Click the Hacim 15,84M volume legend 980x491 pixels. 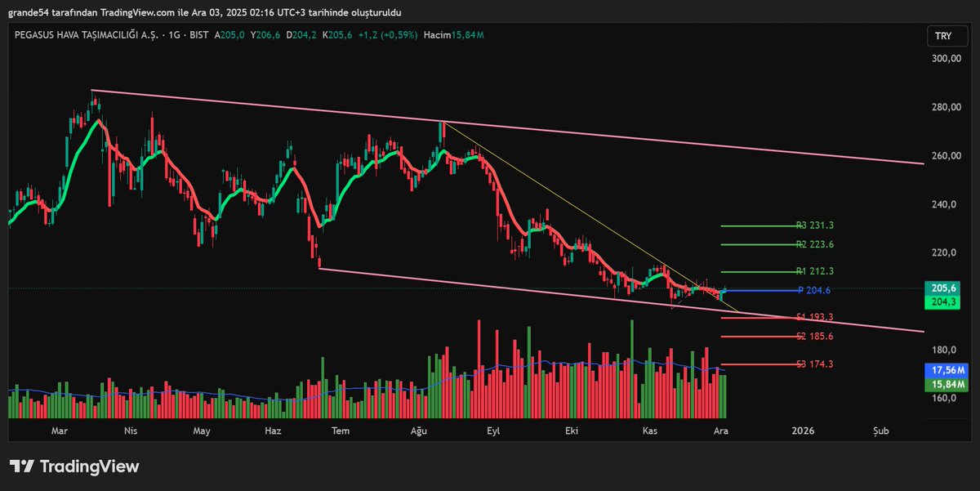click(x=454, y=35)
